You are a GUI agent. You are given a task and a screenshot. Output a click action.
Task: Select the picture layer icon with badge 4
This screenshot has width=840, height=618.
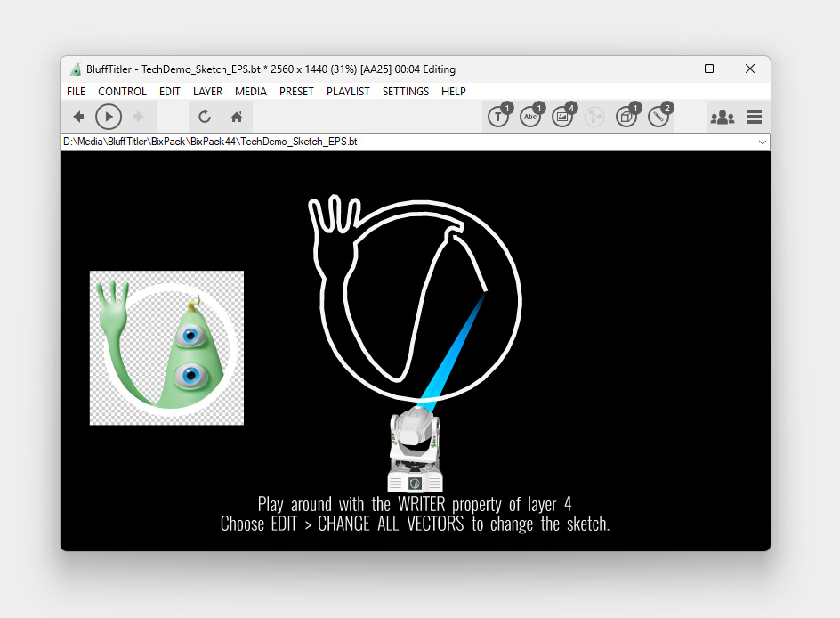click(x=562, y=117)
